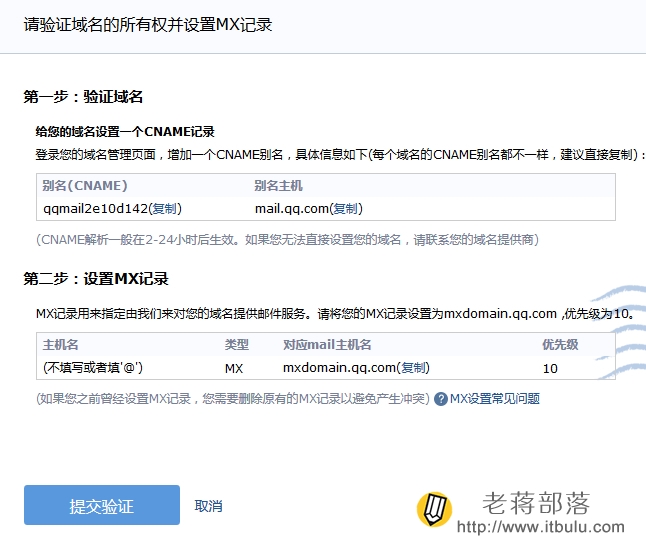Click the 登录您的域名管理页面 instruction line
Image resolution: width=646 pixels, height=537 pixels.
(x=340, y=155)
